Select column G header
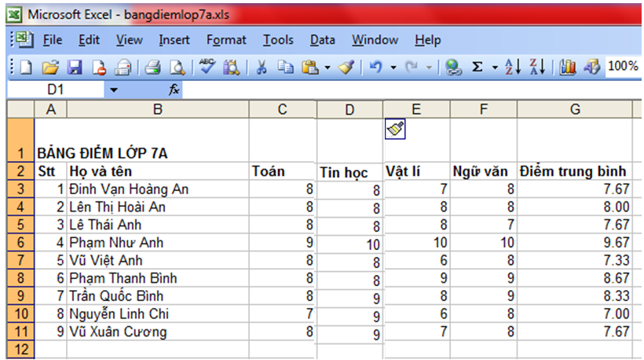This screenshot has height=360, width=644. click(x=575, y=109)
